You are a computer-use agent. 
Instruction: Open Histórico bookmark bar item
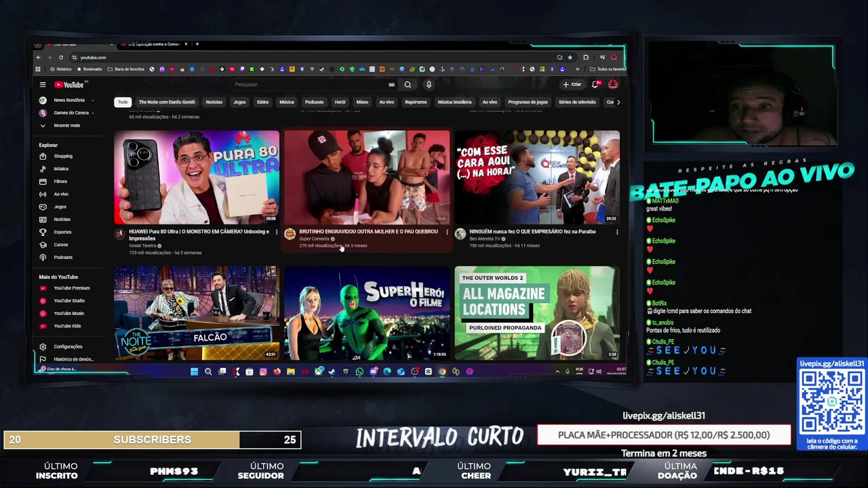coord(60,69)
